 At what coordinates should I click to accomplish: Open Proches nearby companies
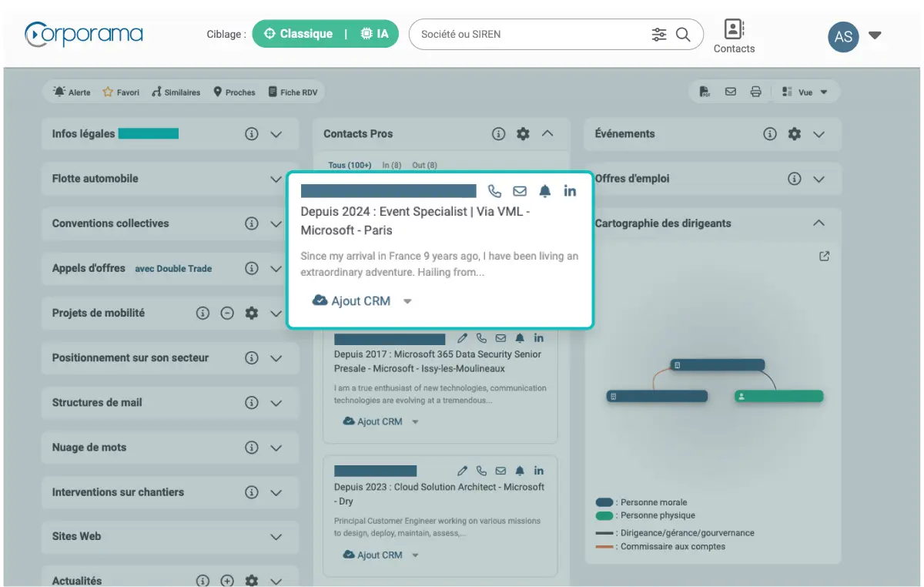235,92
